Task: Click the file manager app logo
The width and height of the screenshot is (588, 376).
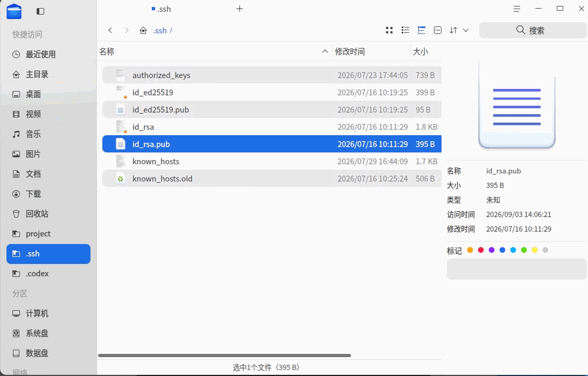Action: tap(14, 11)
